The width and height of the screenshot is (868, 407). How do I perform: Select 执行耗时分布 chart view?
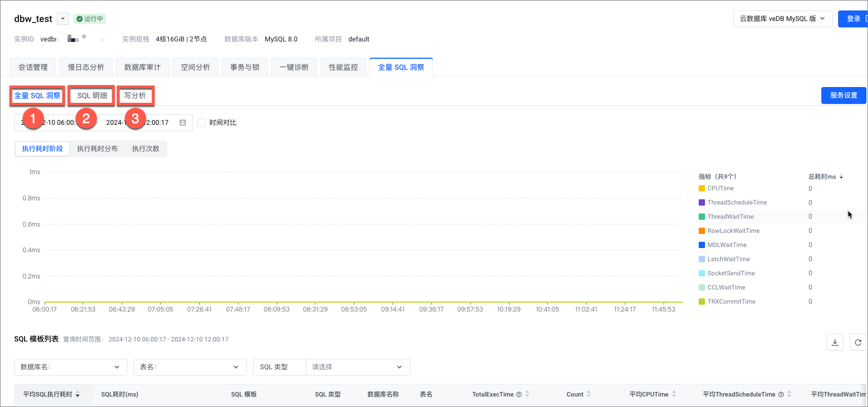point(97,149)
